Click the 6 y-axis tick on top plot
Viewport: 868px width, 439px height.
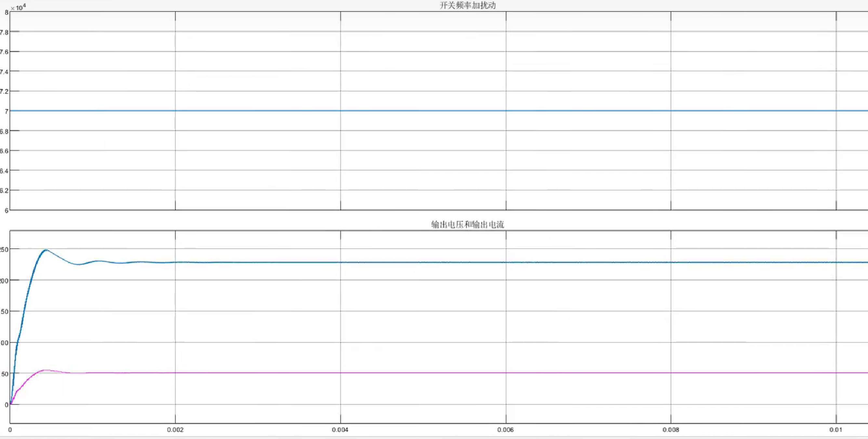coord(7,211)
